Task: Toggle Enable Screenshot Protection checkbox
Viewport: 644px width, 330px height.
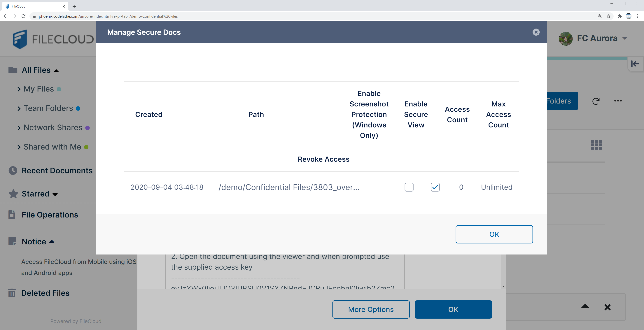Action: [409, 187]
